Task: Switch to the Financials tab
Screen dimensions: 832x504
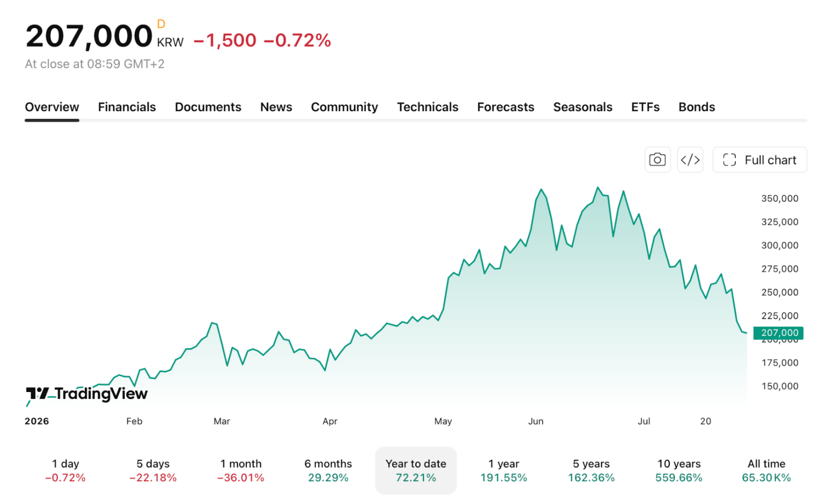Action: (127, 107)
